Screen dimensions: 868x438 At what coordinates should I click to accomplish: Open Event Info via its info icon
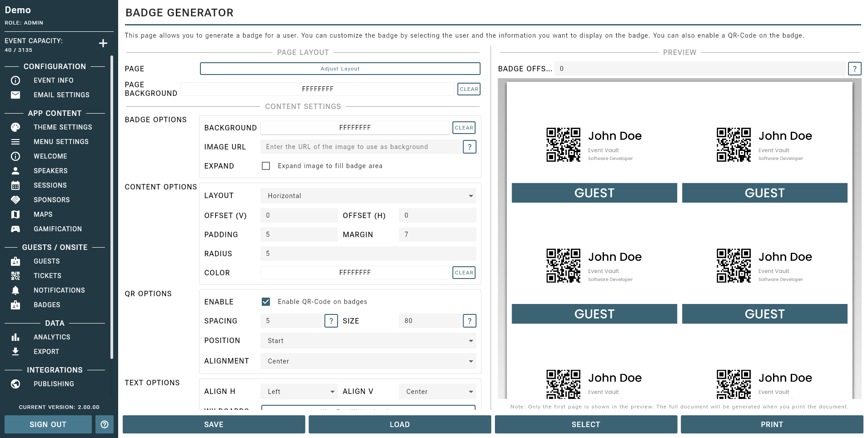pos(15,80)
